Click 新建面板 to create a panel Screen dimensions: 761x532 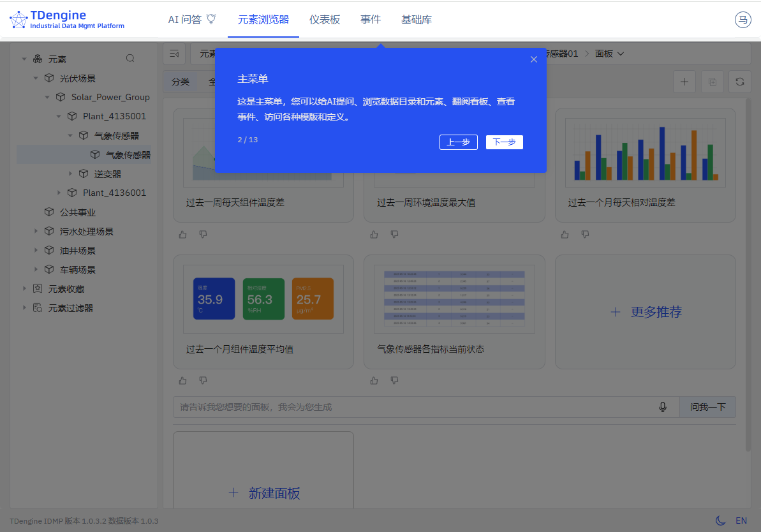point(263,493)
